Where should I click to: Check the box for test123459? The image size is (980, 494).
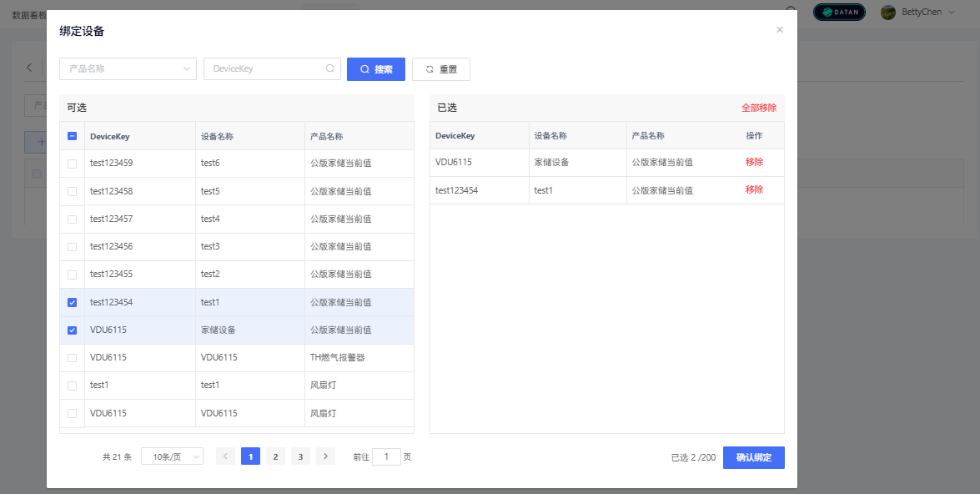(72, 164)
